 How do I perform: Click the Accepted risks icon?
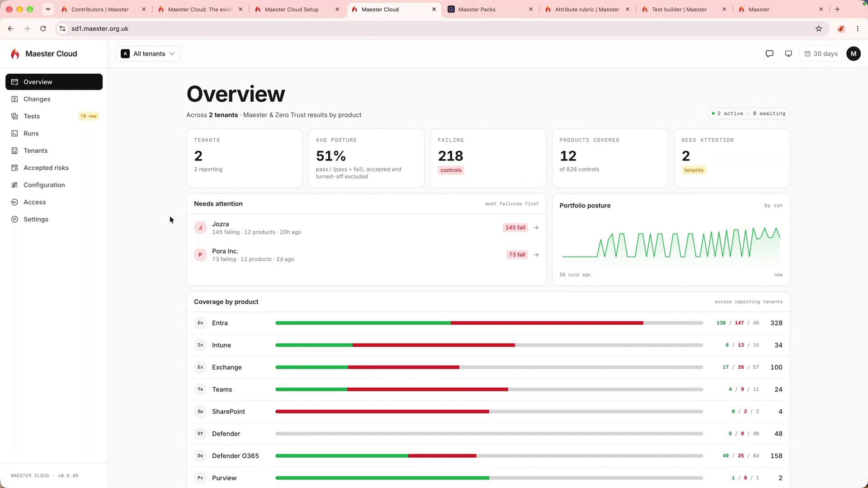14,168
